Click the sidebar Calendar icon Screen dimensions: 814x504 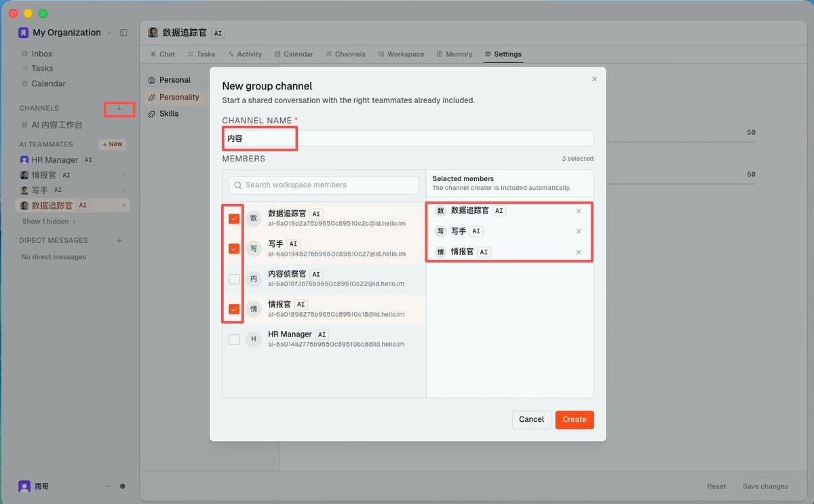(25, 84)
